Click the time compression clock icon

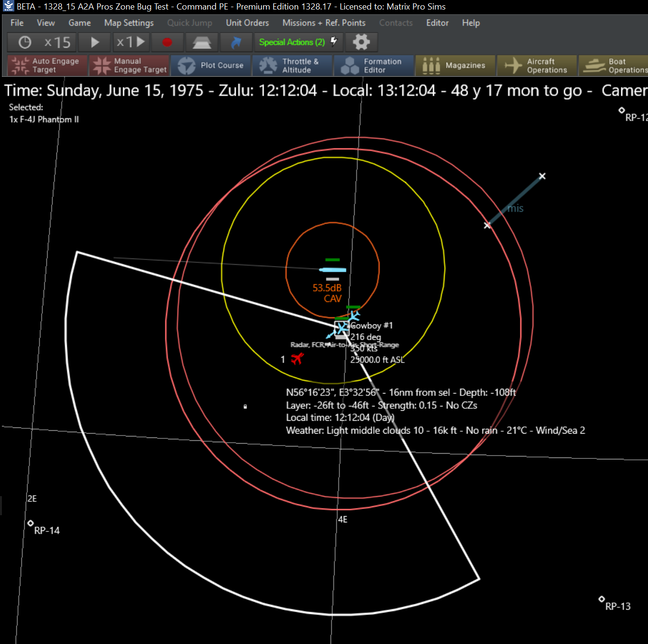25,42
